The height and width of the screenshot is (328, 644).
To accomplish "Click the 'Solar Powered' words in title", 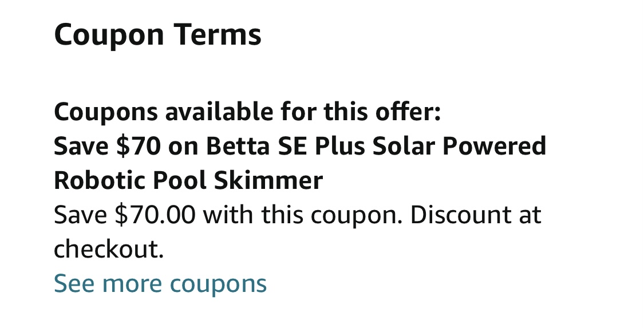I will (459, 146).
